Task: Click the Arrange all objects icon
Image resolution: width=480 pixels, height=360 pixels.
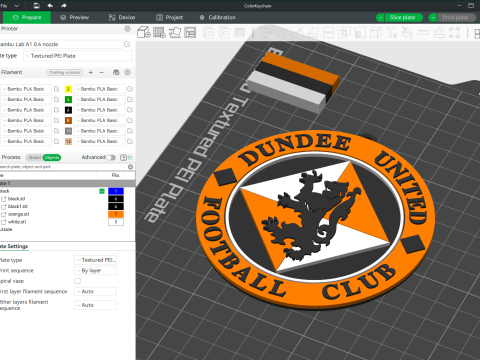Action: (190, 32)
